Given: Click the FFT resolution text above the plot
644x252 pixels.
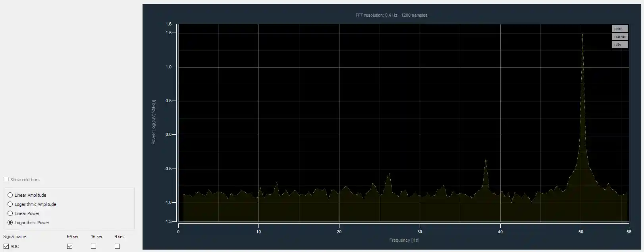Looking at the screenshot, I should tap(391, 16).
